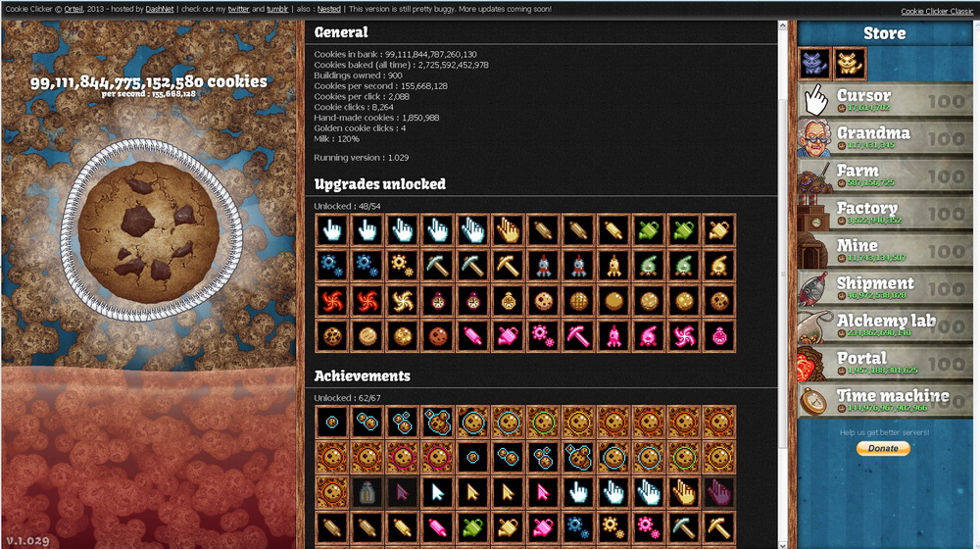980x549 pixels.
Task: Purchase a Time machine
Action: coord(885,400)
